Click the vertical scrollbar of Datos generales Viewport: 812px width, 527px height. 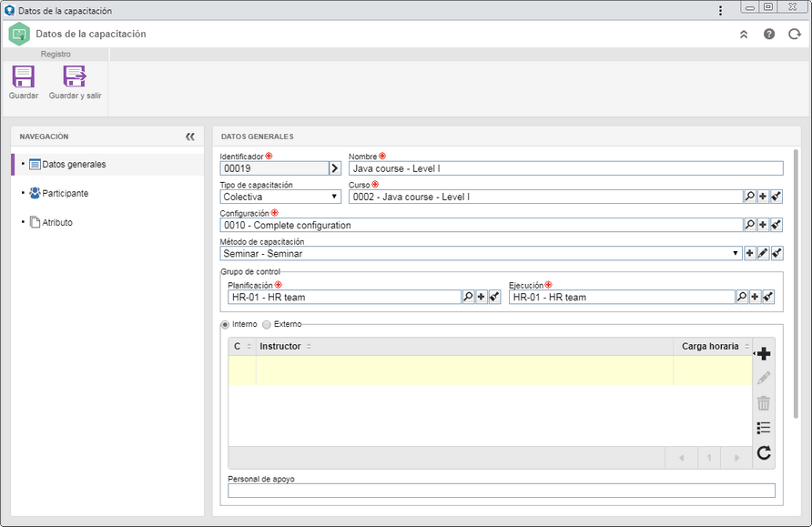click(x=796, y=284)
